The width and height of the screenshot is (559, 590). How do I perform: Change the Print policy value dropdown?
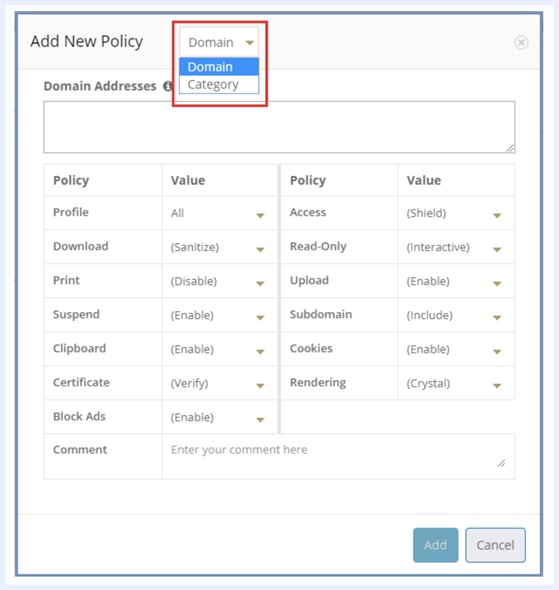point(218,281)
